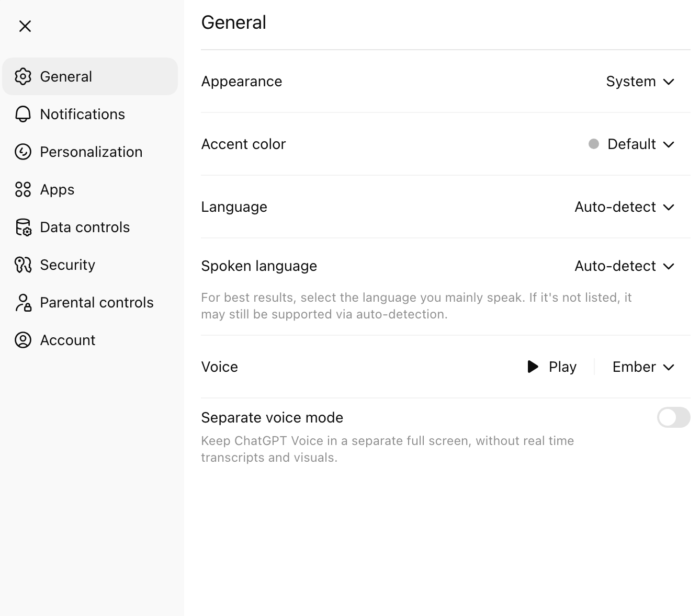700x616 pixels.
Task: Go to Parental controls settings
Action: [x=96, y=303]
